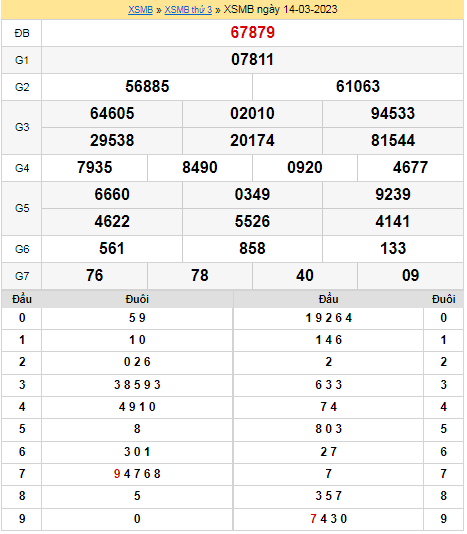467x534 pixels.
Task: Click G5 number 4141
Action: click(x=393, y=221)
